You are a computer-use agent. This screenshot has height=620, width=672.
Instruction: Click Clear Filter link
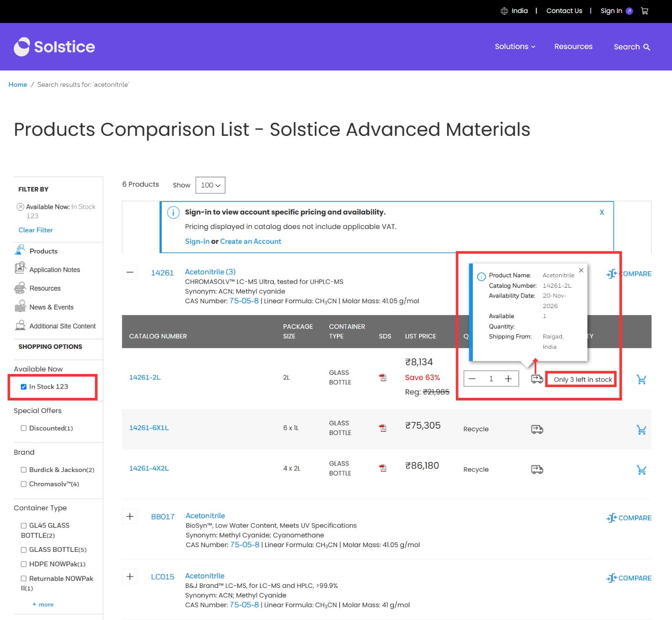click(x=36, y=230)
